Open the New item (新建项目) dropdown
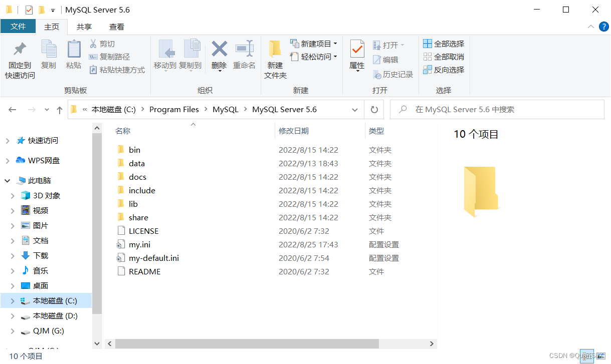The image size is (611, 364). click(314, 44)
